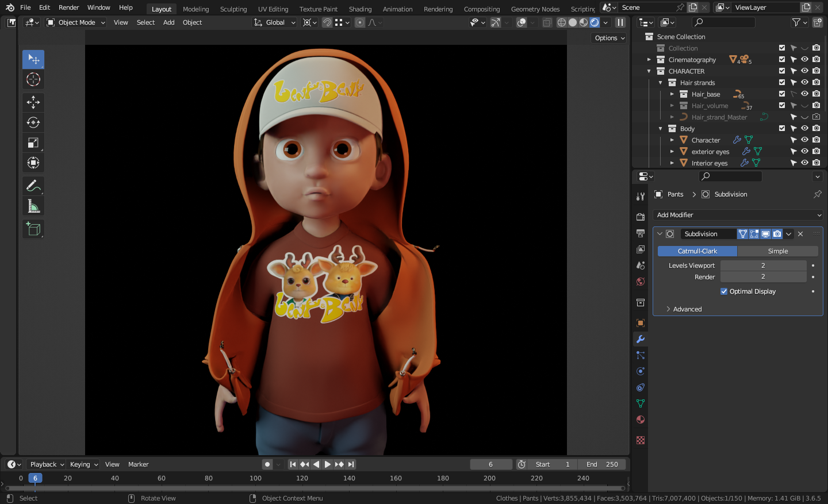The image size is (828, 504).
Task: Activate the Move tool
Action: [x=33, y=102]
